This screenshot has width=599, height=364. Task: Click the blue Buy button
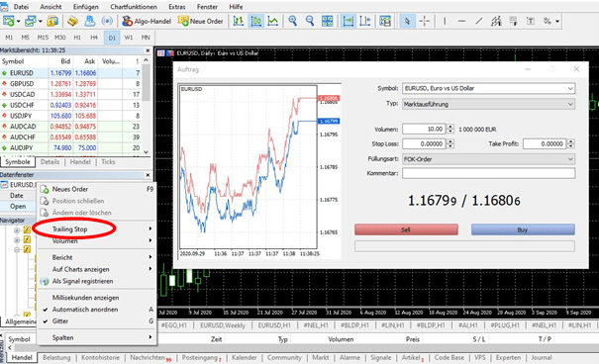tap(523, 229)
